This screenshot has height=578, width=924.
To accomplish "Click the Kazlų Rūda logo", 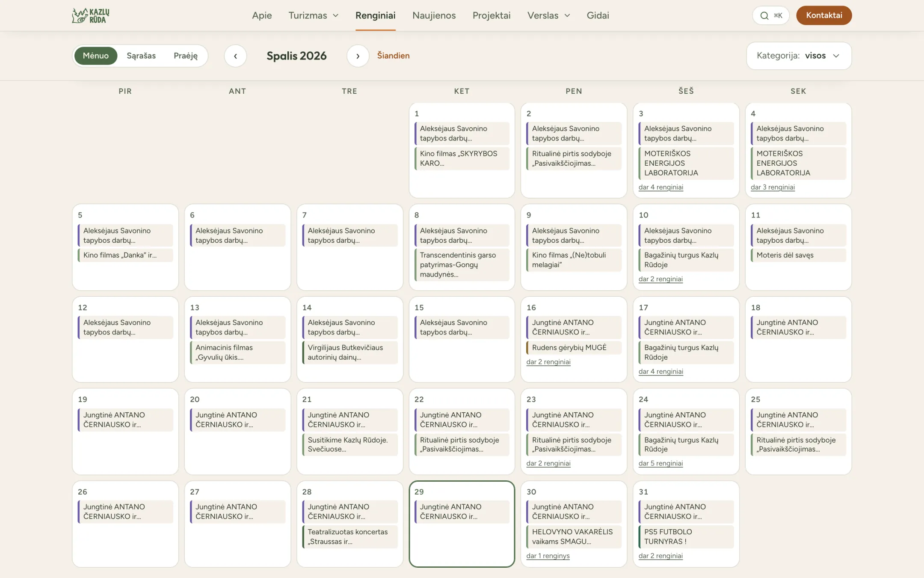I will coord(91,15).
